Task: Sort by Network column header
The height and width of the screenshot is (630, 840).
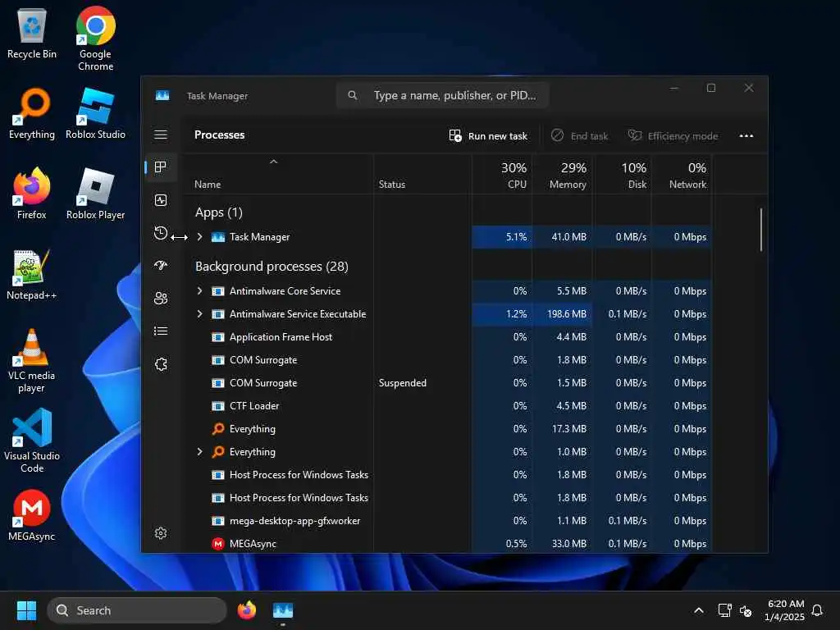Action: click(682, 176)
